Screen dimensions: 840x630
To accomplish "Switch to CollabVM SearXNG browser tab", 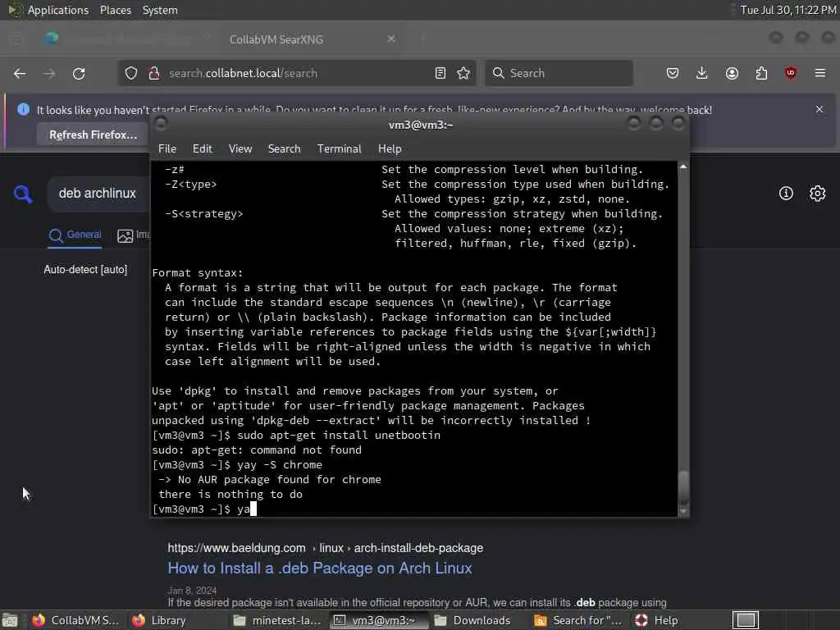I will pyautogui.click(x=276, y=39).
